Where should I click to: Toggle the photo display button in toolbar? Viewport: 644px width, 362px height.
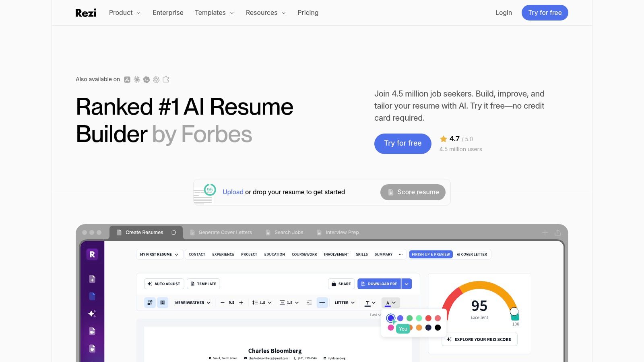pos(163,302)
